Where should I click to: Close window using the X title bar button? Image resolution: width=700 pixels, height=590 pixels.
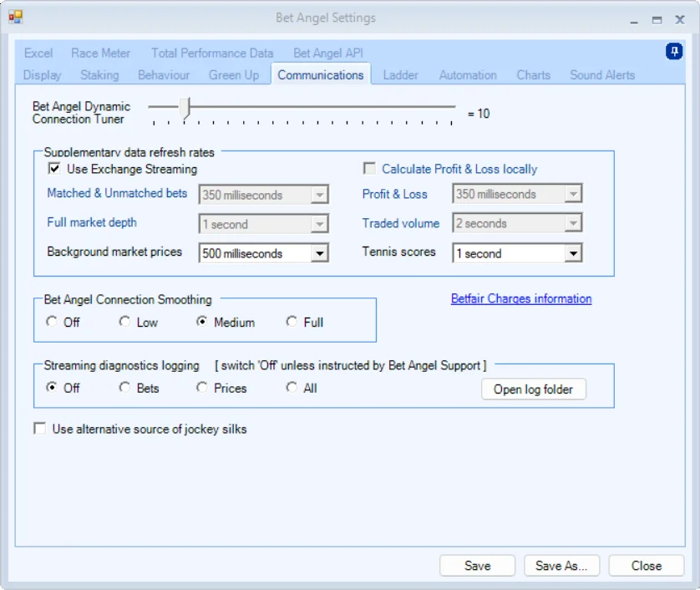[x=679, y=20]
